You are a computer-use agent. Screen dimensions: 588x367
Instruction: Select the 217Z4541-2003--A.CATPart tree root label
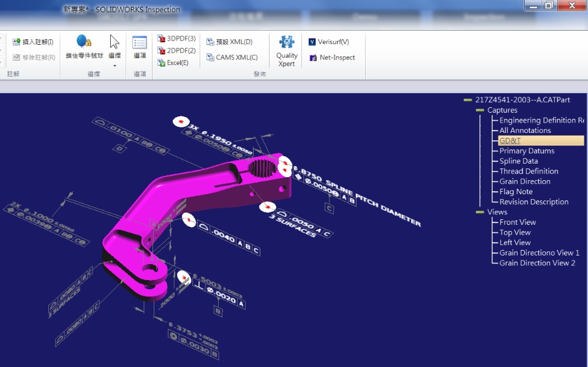click(x=522, y=100)
